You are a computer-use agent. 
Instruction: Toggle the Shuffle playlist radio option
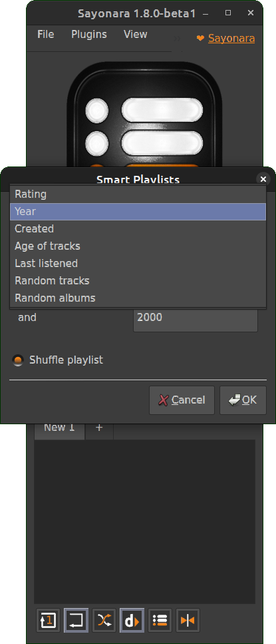18,360
